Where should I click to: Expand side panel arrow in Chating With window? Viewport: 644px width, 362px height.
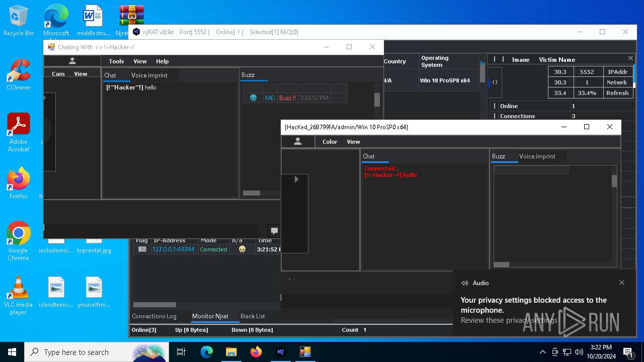(x=45, y=98)
